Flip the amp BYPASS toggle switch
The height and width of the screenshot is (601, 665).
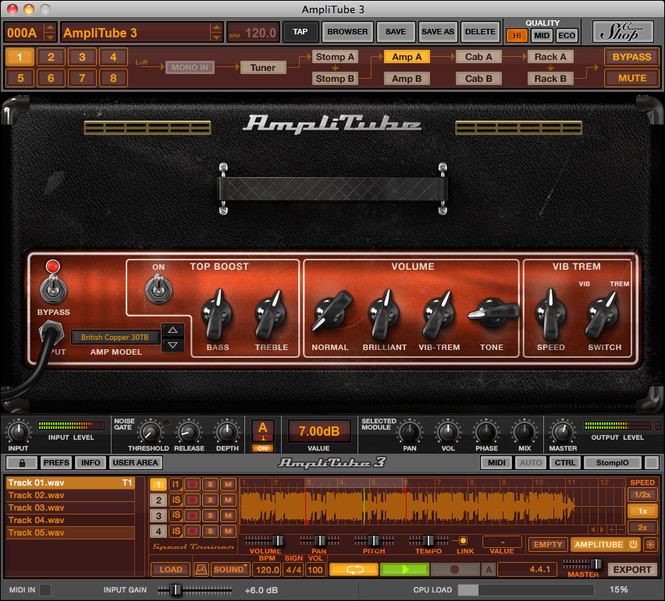click(x=53, y=289)
